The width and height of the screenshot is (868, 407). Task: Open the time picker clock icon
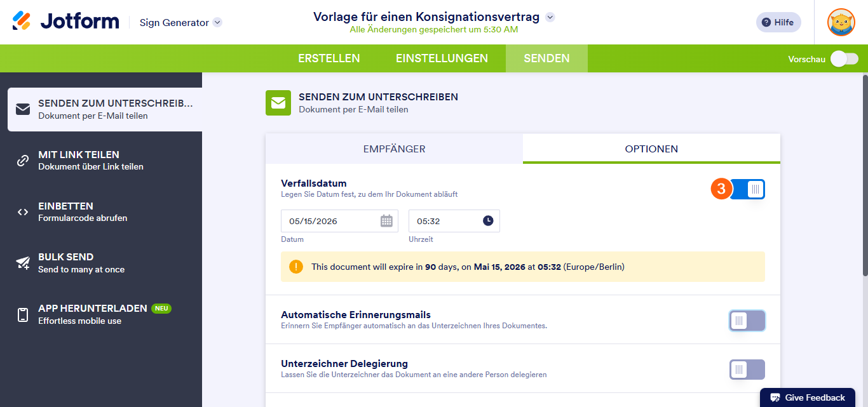coord(489,220)
